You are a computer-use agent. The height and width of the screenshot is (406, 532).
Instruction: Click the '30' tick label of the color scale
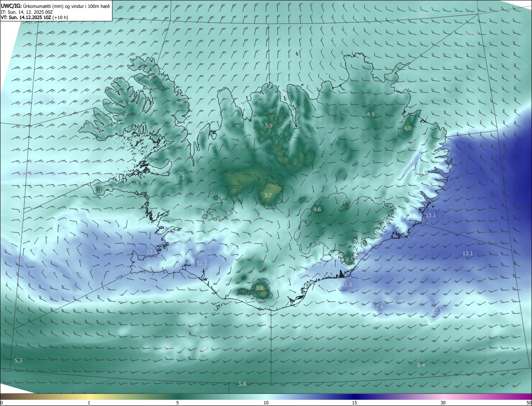(x=443, y=403)
